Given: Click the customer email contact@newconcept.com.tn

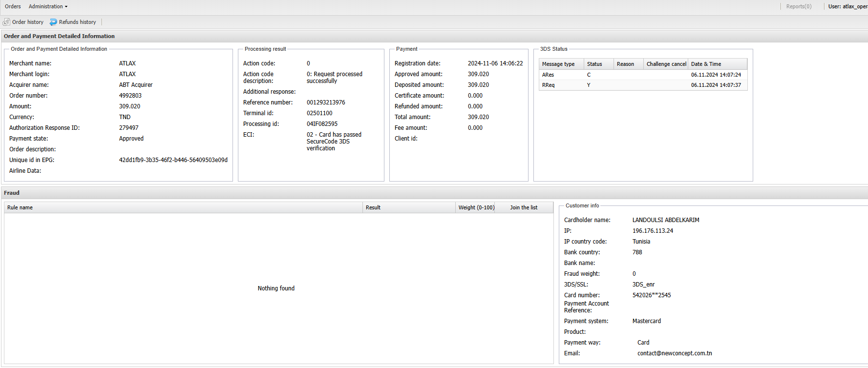Looking at the screenshot, I should (674, 353).
